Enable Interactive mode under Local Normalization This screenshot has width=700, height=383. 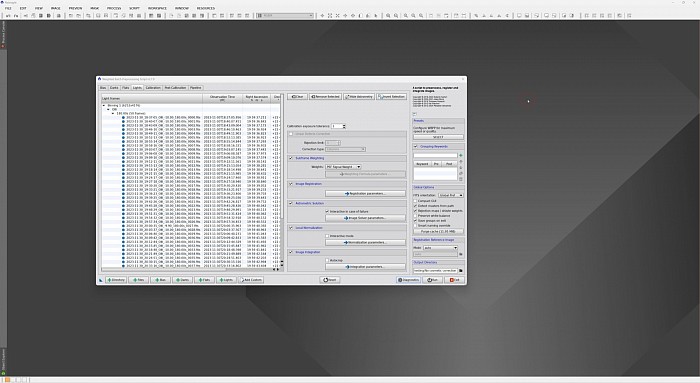[x=327, y=236]
